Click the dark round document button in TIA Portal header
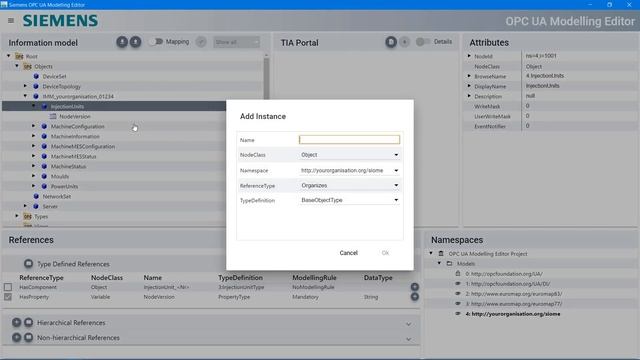 pyautogui.click(x=391, y=42)
